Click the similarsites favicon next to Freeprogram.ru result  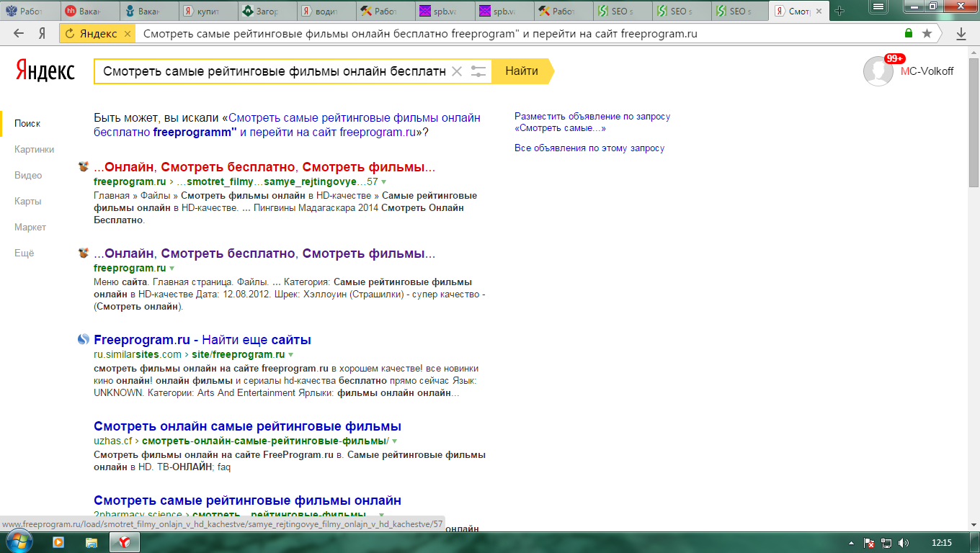84,340
